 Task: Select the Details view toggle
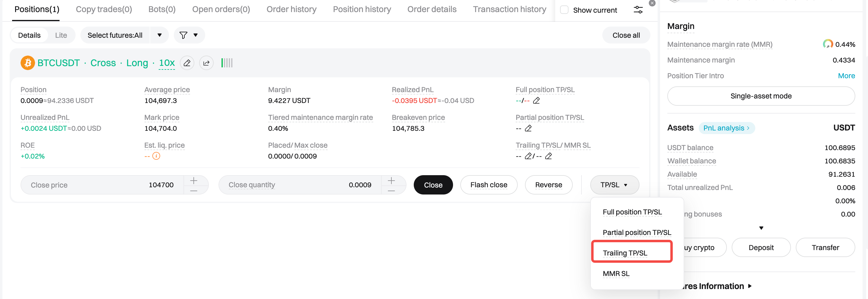(x=29, y=35)
